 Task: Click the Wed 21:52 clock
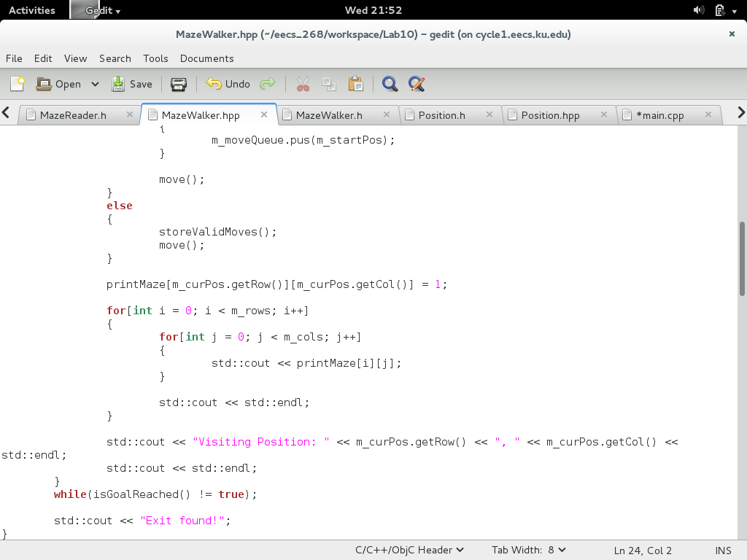(373, 10)
